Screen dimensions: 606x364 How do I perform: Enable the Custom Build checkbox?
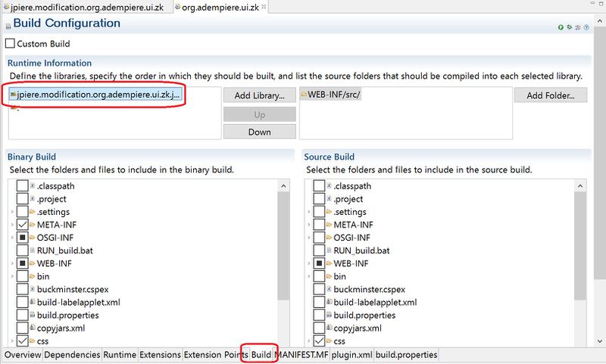[10, 44]
